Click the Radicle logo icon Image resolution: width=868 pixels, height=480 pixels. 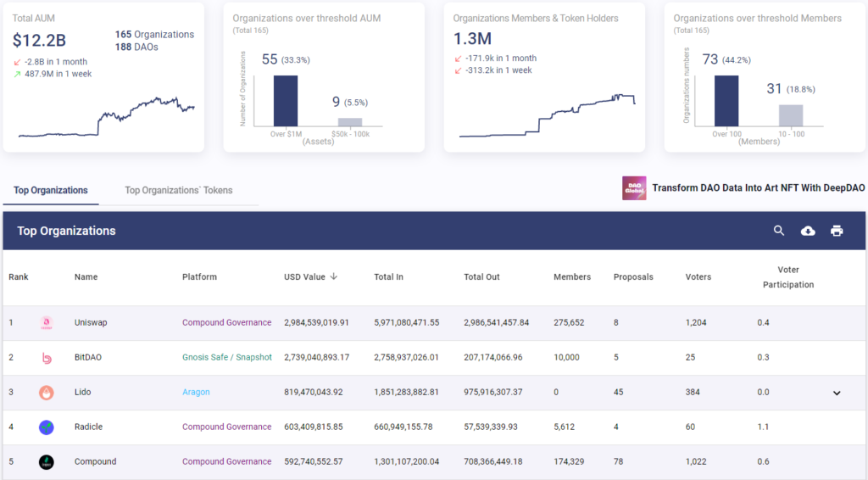tap(47, 427)
